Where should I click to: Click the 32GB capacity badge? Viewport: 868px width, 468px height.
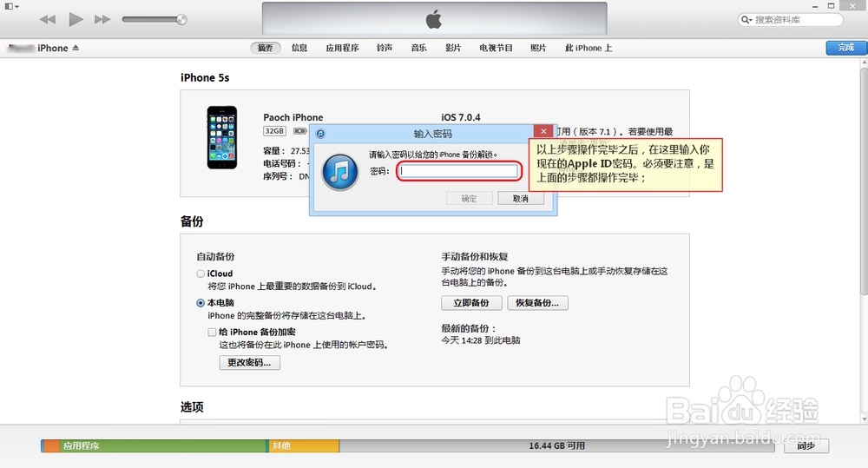tap(274, 131)
